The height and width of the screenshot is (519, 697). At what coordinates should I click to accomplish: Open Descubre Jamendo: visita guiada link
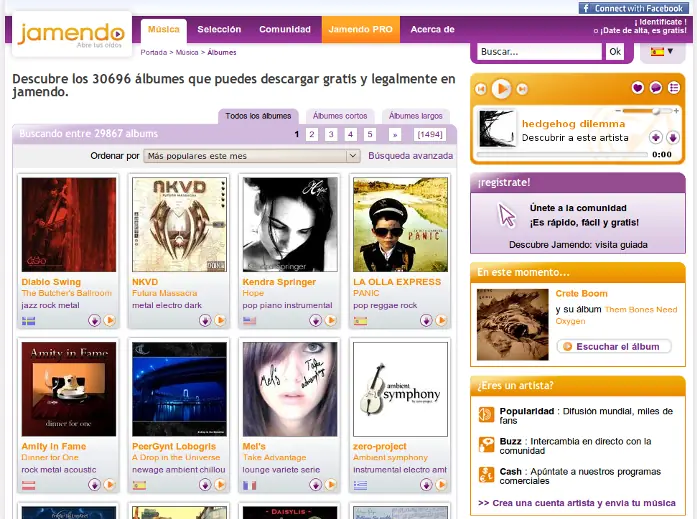point(578,245)
